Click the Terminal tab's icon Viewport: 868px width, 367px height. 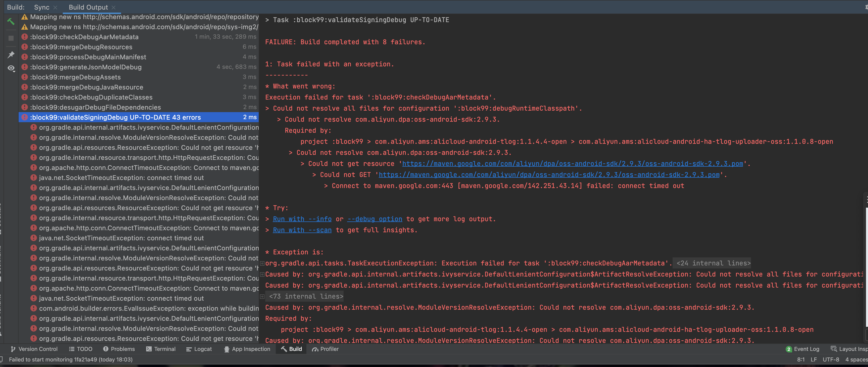click(149, 349)
